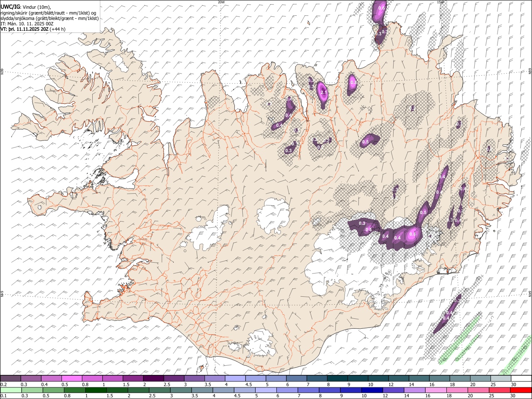
Task: Click the '0.2' label under snowfall legend
Action: click(x=4, y=384)
